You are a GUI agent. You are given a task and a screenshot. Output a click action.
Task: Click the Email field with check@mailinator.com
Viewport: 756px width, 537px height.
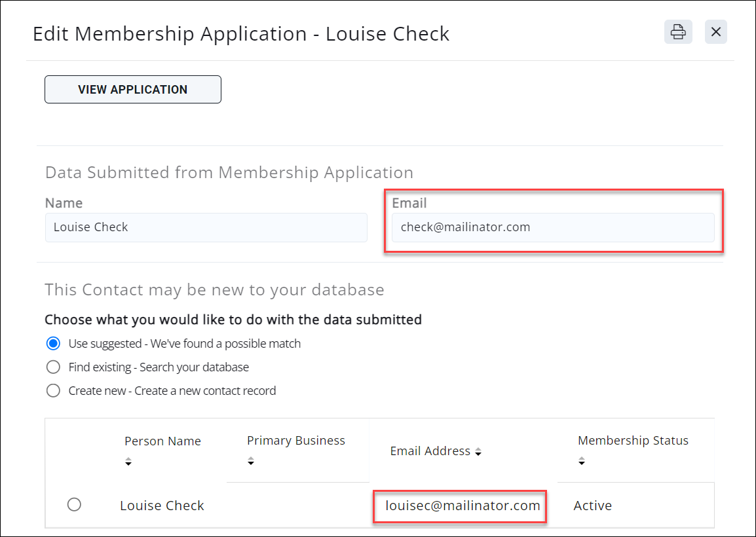[552, 227]
